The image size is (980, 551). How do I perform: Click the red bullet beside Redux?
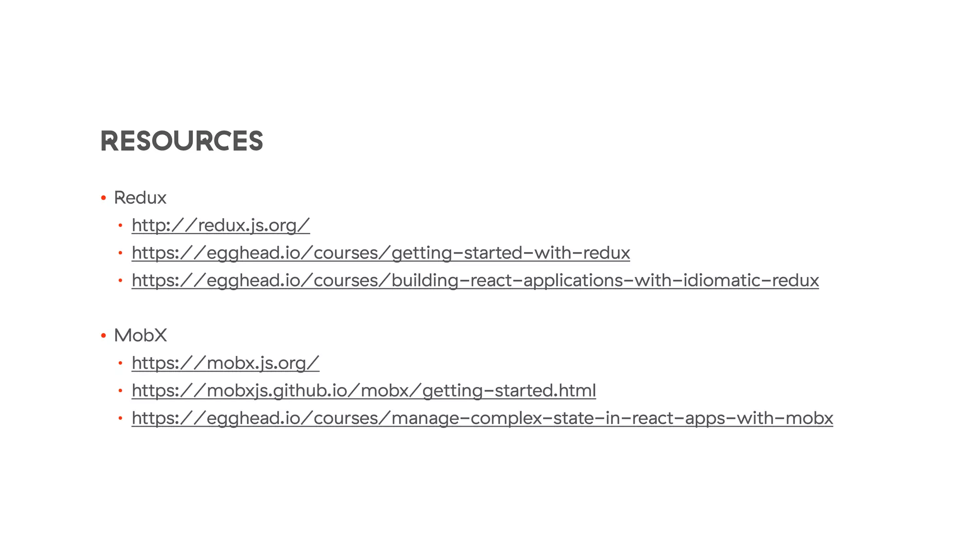pyautogui.click(x=103, y=198)
